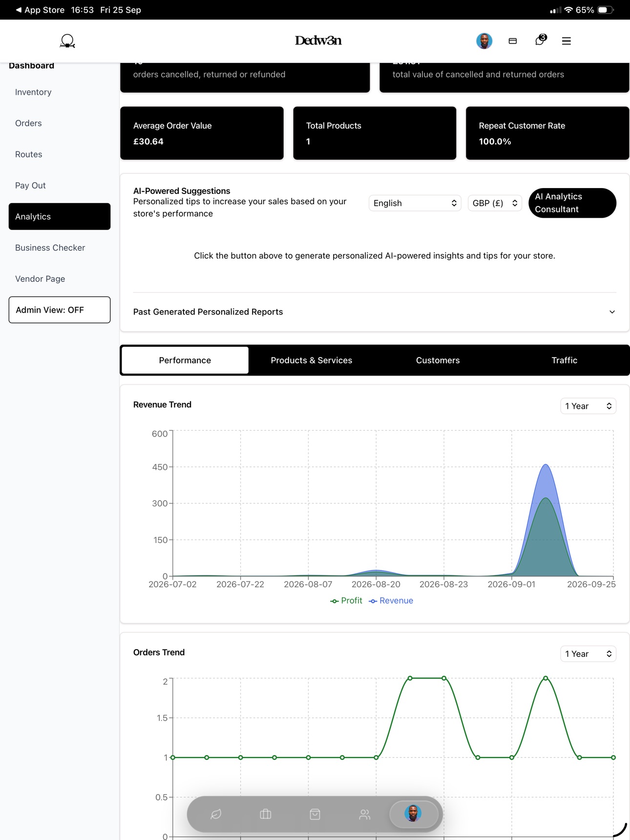The height and width of the screenshot is (840, 630).
Task: Switch to the Customers tab
Action: (x=438, y=360)
